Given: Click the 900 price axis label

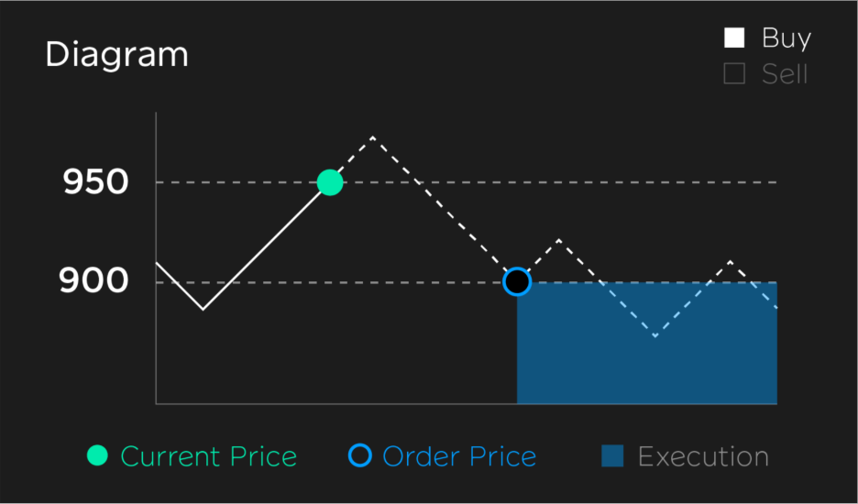Looking at the screenshot, I should [x=93, y=280].
